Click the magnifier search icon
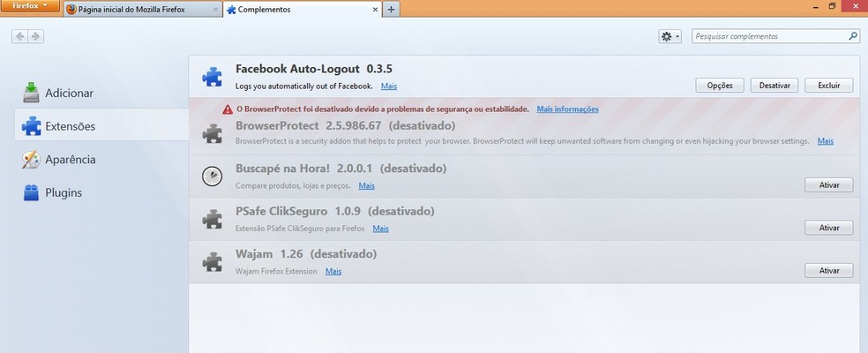 coord(853,36)
